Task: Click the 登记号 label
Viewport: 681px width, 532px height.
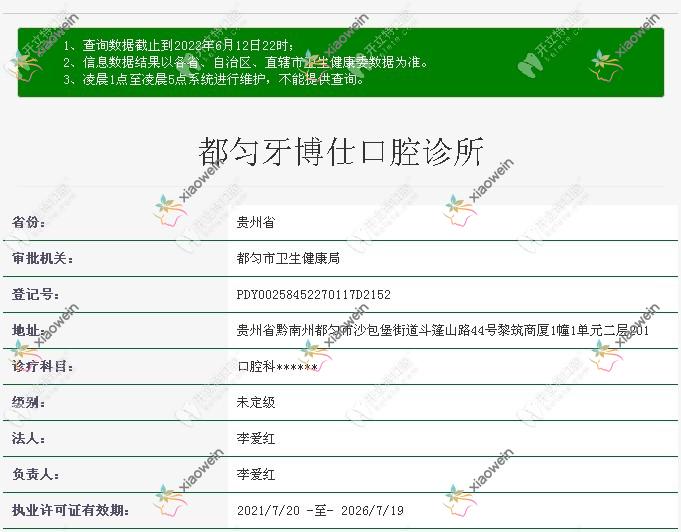Action: click(36, 294)
